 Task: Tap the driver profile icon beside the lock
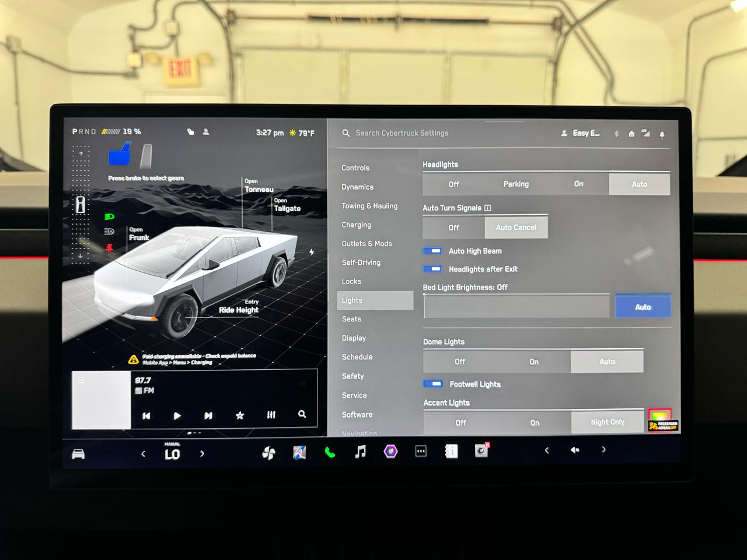point(206,132)
